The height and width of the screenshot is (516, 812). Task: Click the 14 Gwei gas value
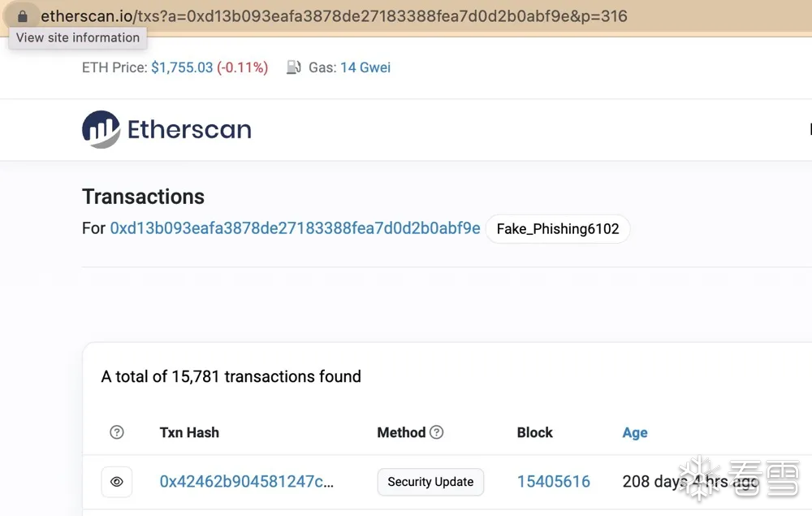click(x=365, y=67)
